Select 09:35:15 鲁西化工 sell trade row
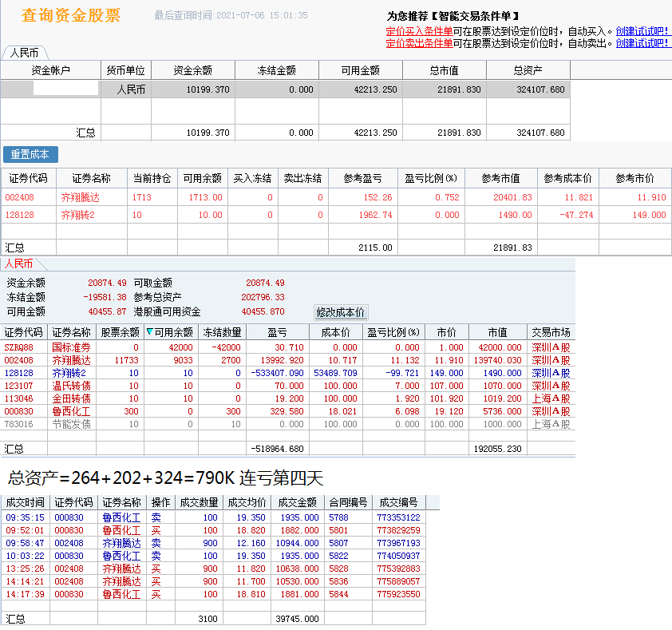Image resolution: width=672 pixels, height=630 pixels. click(x=213, y=517)
